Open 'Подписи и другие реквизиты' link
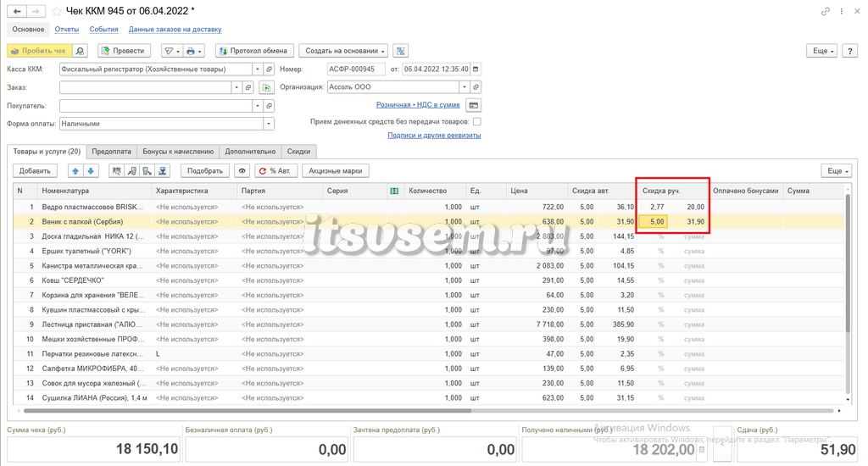Screen dimensions: 868x466 pos(434,135)
